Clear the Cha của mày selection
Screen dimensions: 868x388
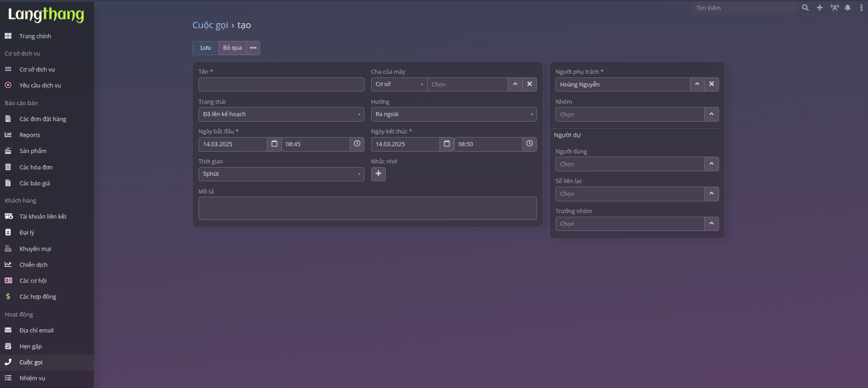click(x=529, y=84)
